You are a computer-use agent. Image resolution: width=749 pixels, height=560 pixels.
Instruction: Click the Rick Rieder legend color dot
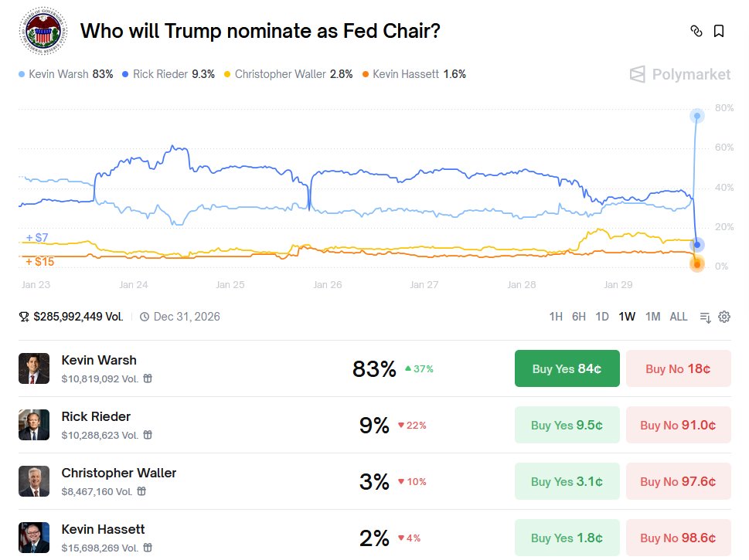[126, 75]
